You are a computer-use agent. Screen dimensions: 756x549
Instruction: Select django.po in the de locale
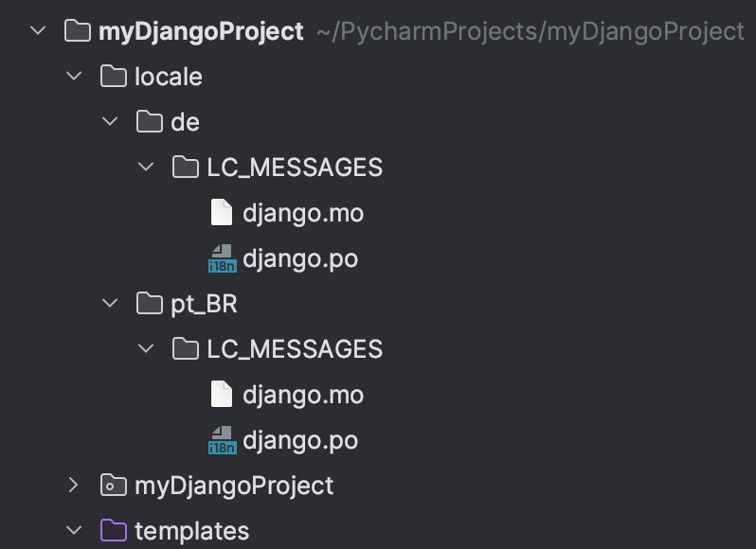pos(300,259)
